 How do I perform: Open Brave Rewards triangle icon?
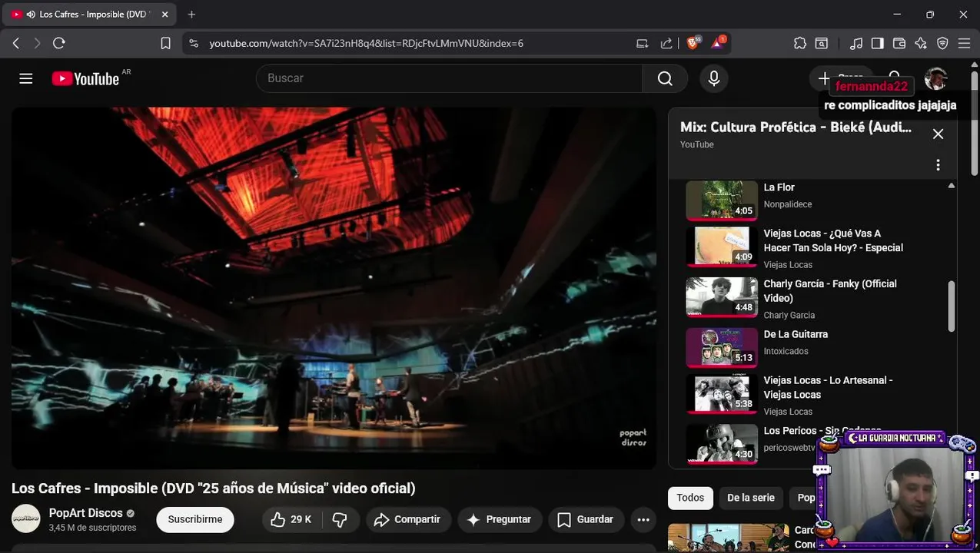[x=718, y=43]
